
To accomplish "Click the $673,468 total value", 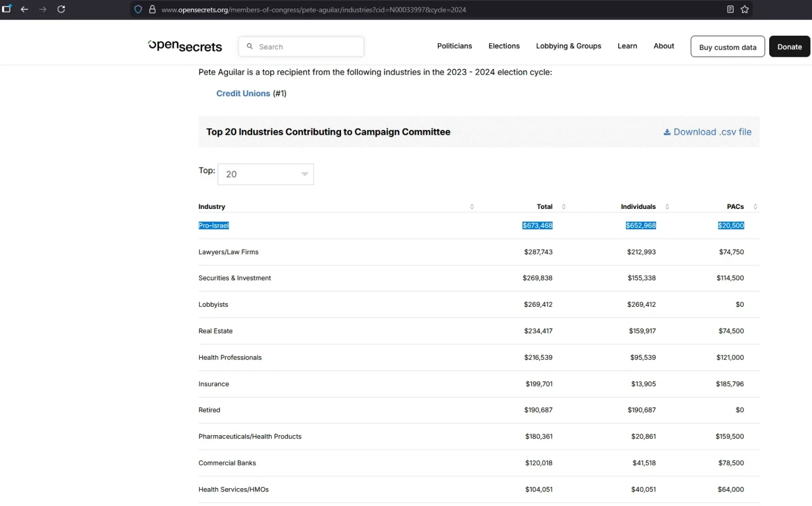I will pos(538,226).
